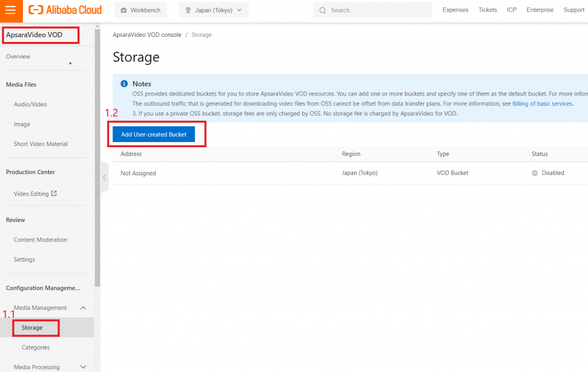Image resolution: width=588 pixels, height=372 pixels.
Task: Click the Review section heading
Action: pyautogui.click(x=16, y=220)
